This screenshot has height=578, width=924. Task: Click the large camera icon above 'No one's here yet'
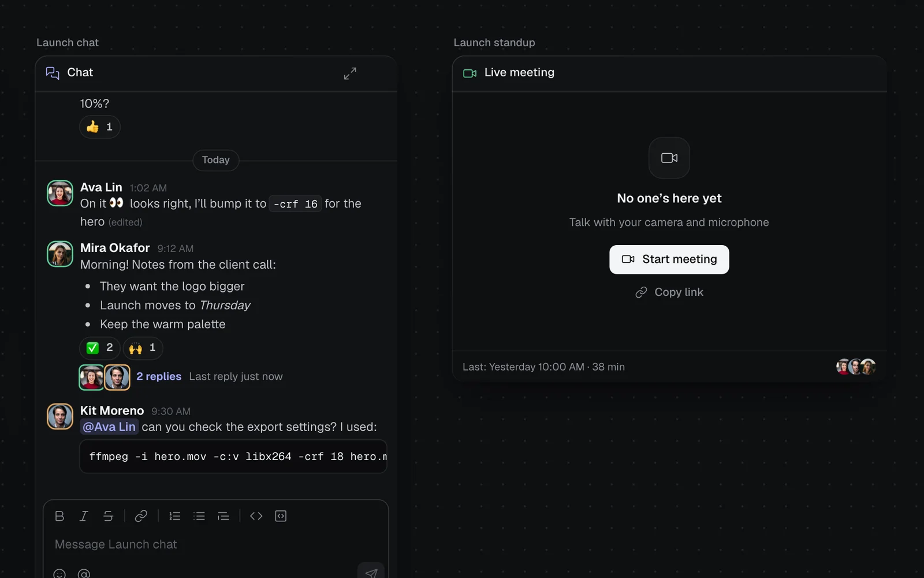point(669,158)
